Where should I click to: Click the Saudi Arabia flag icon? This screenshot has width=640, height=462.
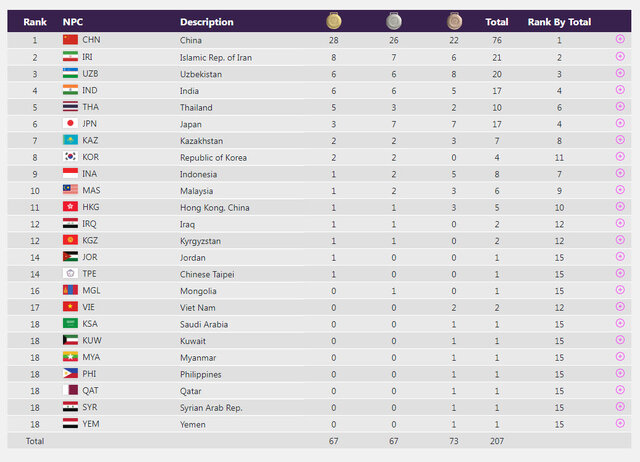[x=70, y=324]
